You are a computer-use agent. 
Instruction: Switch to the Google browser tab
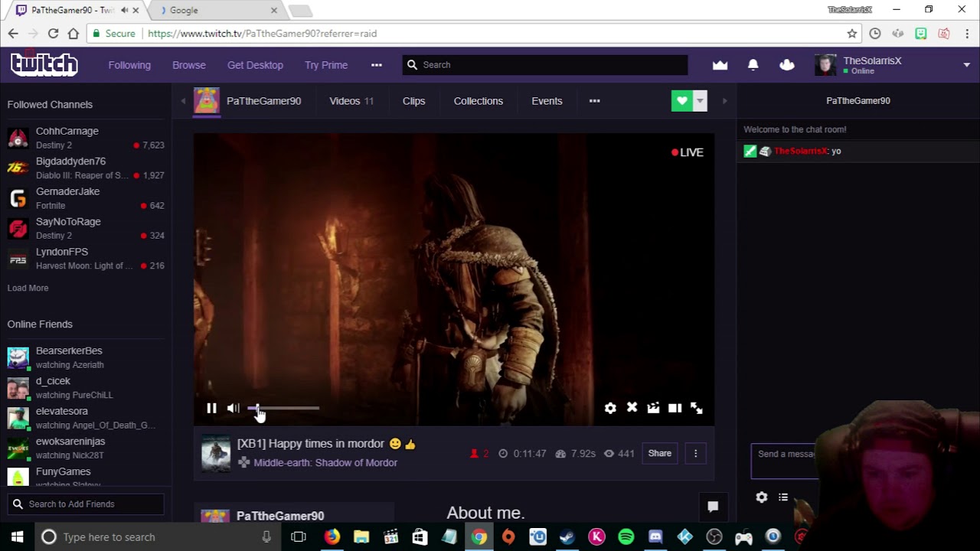218,10
